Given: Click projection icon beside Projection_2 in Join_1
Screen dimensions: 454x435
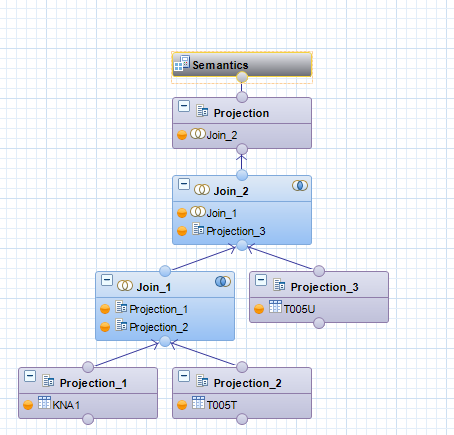Looking at the screenshot, I should (121, 325).
